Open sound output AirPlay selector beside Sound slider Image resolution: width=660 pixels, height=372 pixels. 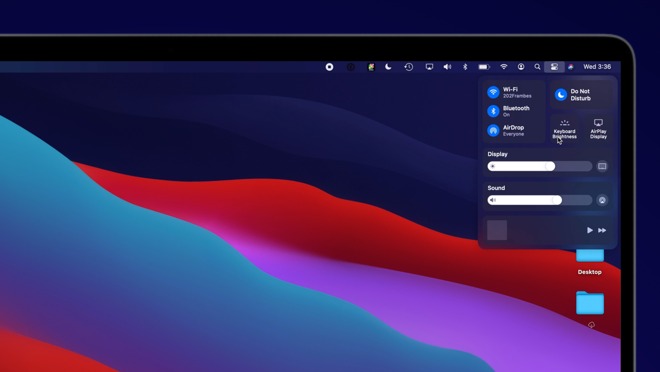(x=602, y=200)
